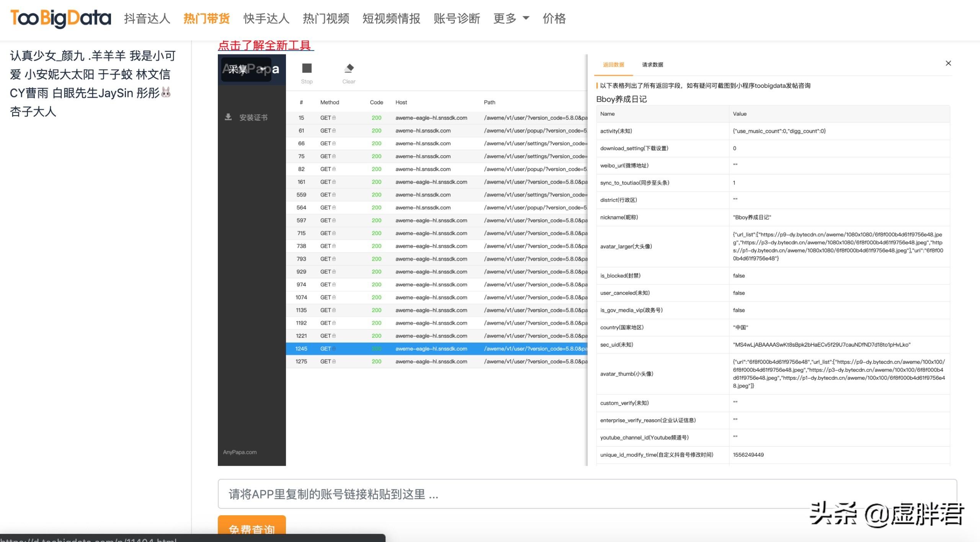The width and height of the screenshot is (980, 542).
Task: Select request row number 15
Action: coord(436,118)
